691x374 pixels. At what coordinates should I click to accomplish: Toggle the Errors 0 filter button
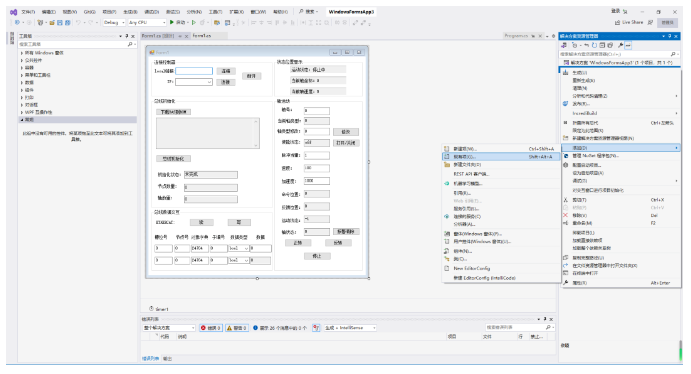211,328
